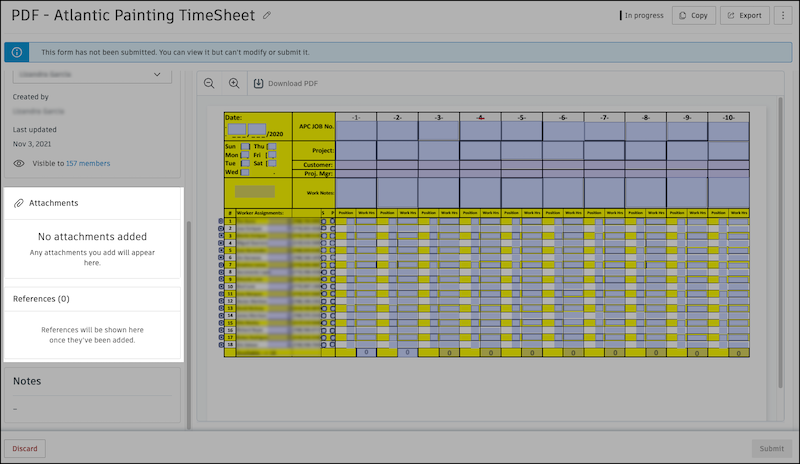Screen dimensions: 800x464
Task: Click the 'PDF - Atlantic Painting TimeSheet' title
Action: click(133, 15)
